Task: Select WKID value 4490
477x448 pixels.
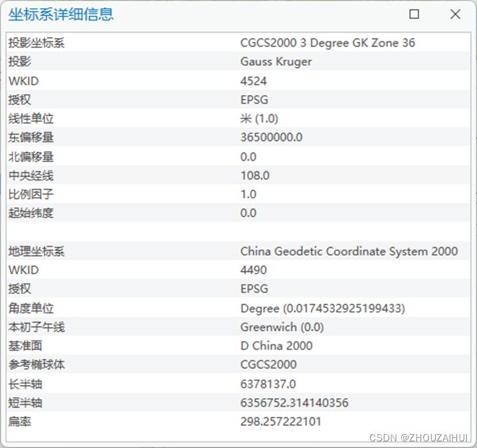Action: 253,270
